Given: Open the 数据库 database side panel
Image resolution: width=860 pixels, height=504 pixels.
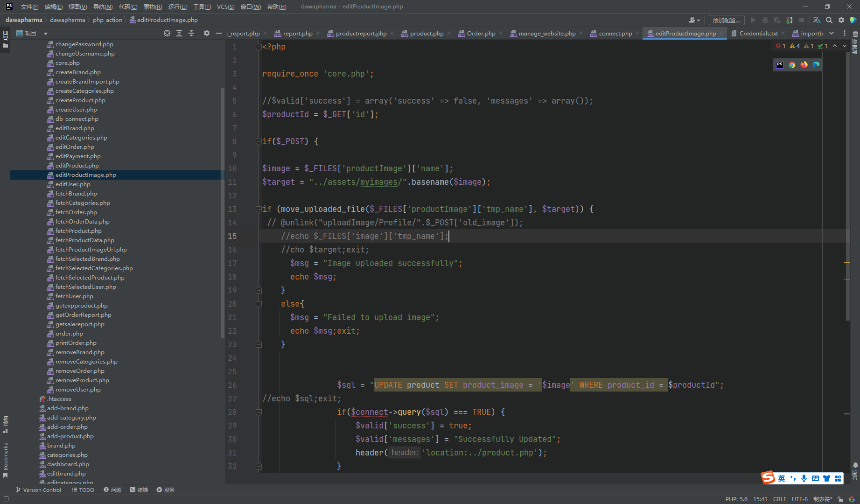Looking at the screenshot, I should coord(855,43).
